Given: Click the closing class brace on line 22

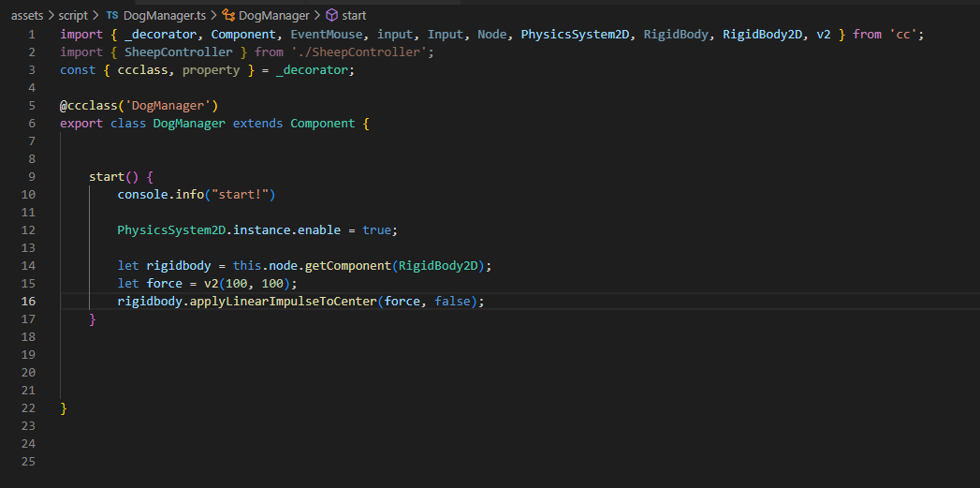Looking at the screenshot, I should [63, 408].
